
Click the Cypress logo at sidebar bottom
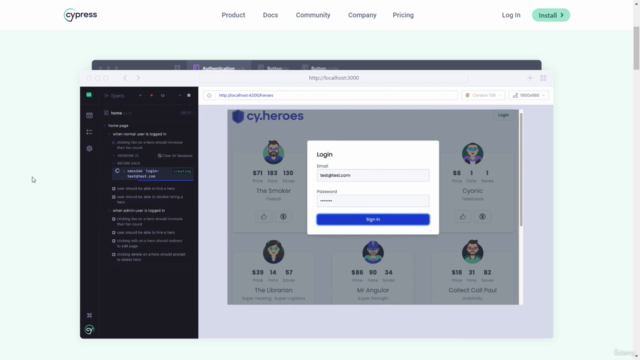click(x=89, y=329)
